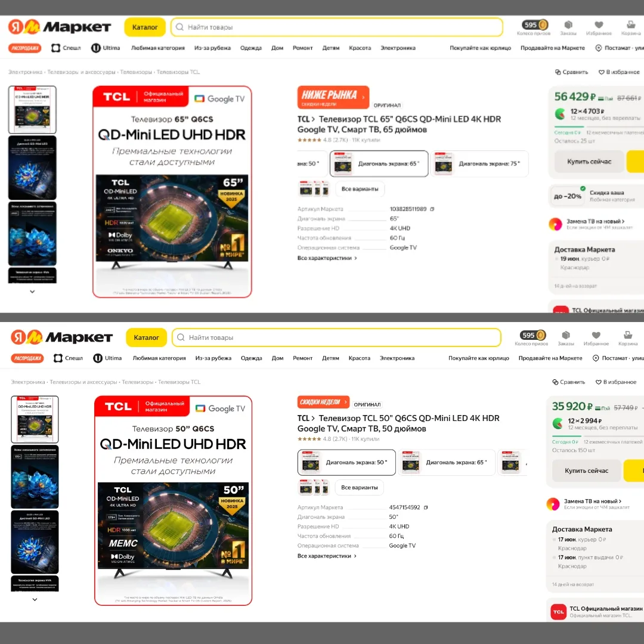Click Каталог button in bottom page

point(146,337)
